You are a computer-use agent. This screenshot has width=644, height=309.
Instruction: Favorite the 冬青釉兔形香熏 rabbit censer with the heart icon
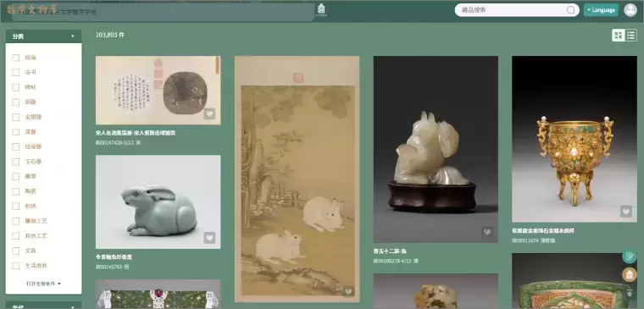click(209, 238)
